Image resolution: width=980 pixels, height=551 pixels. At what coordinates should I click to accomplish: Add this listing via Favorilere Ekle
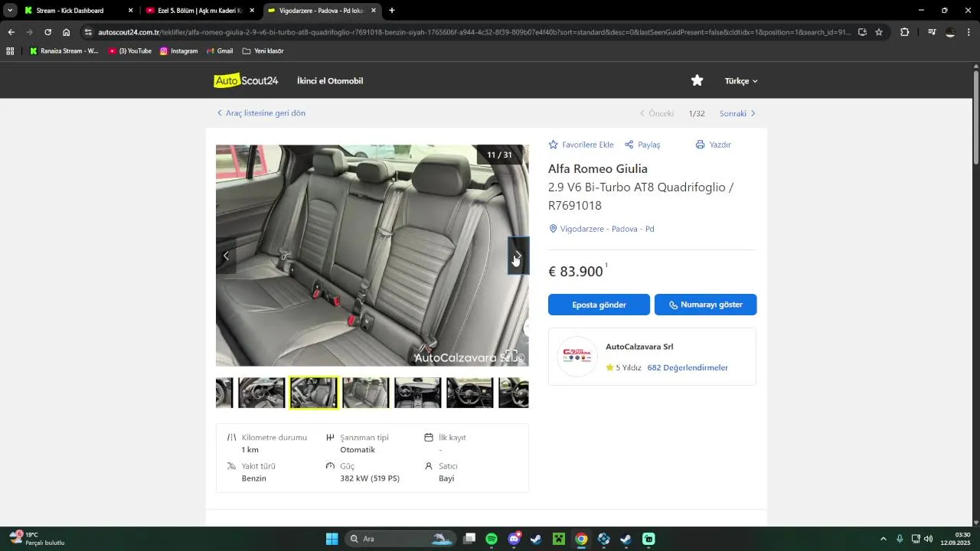(x=581, y=145)
